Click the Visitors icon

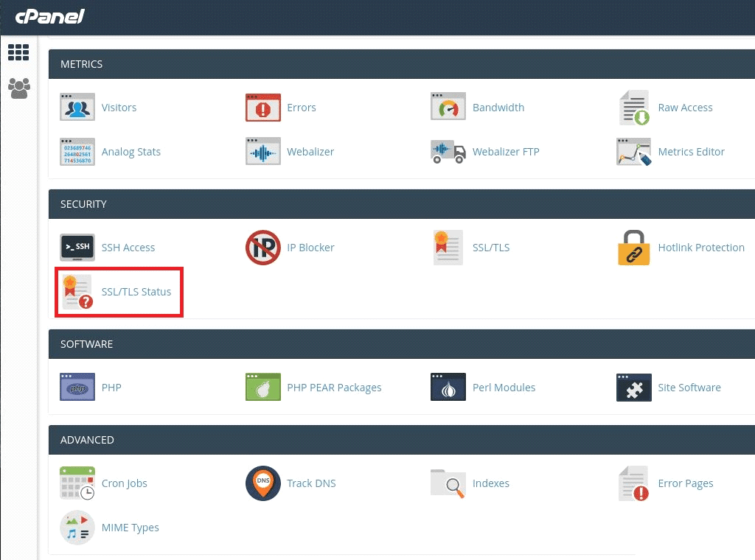(x=77, y=108)
